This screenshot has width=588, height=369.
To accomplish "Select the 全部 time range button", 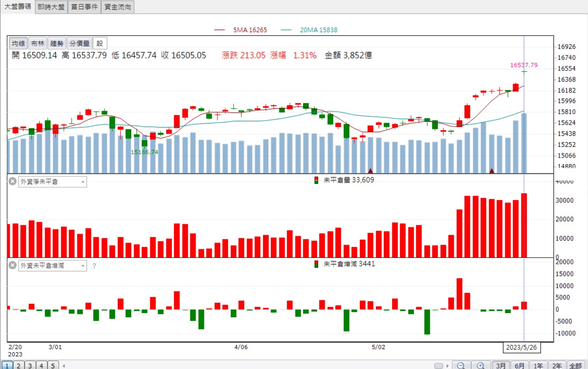I will click(x=576, y=365).
